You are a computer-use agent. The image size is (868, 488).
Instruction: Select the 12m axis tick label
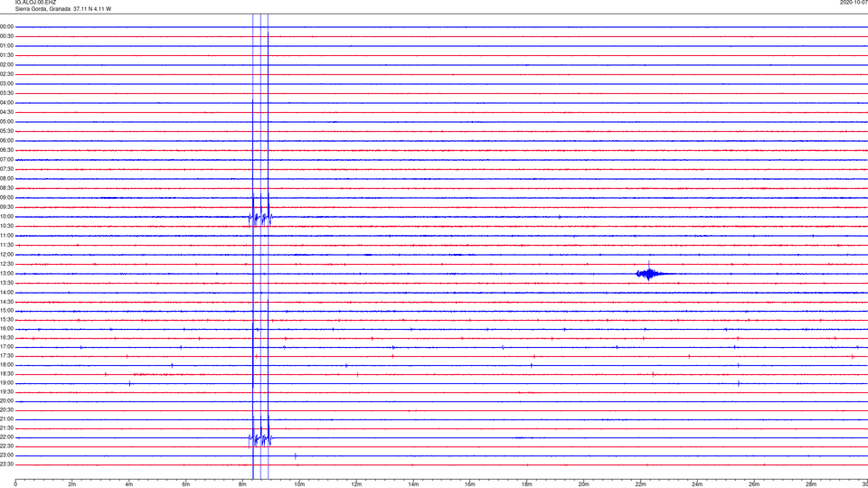tap(356, 484)
